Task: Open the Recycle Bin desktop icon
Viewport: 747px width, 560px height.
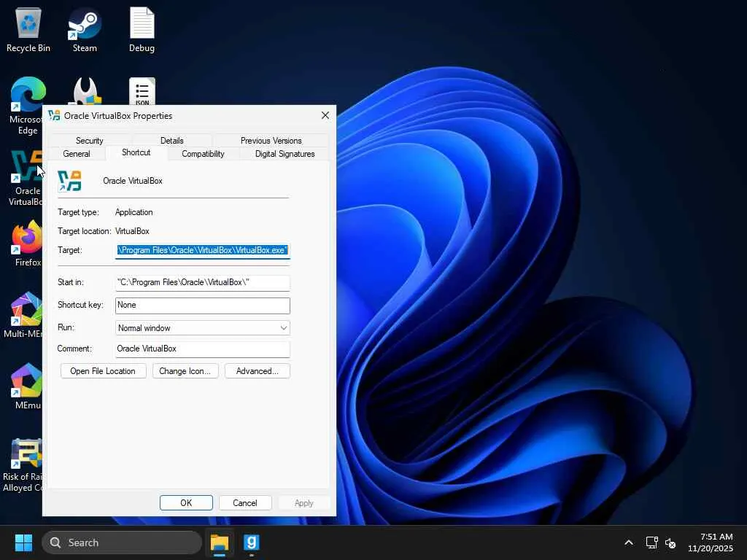Action: [28, 29]
